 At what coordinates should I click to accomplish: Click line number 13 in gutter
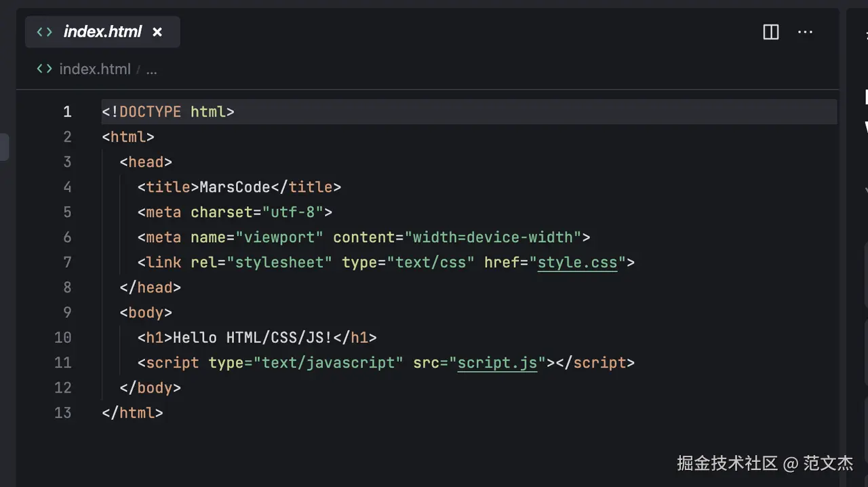63,413
